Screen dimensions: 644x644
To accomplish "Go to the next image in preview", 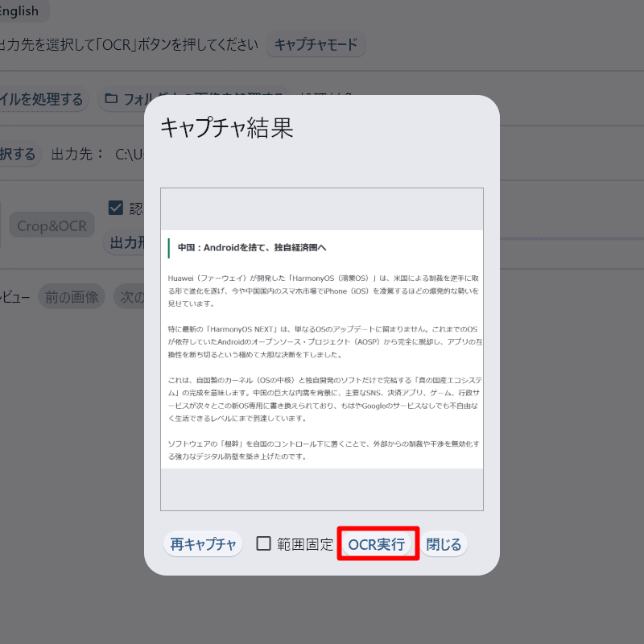I will click(x=130, y=297).
